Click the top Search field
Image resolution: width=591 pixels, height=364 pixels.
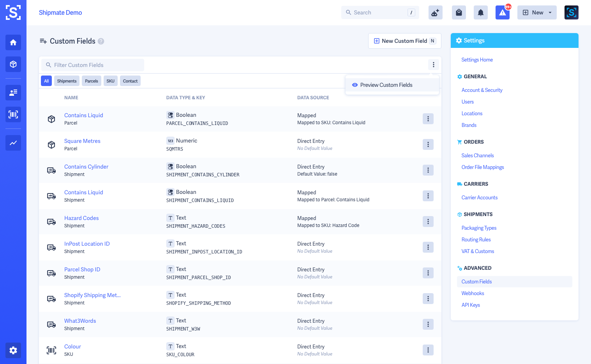pos(380,12)
